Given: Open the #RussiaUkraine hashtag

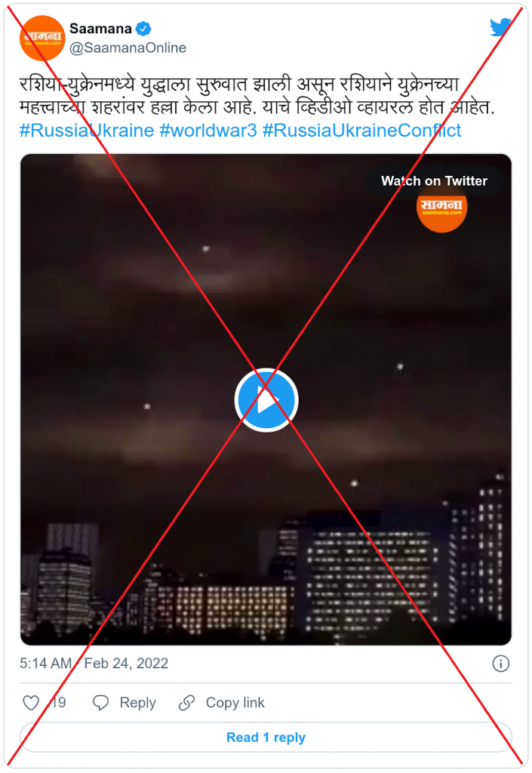Looking at the screenshot, I should click(x=87, y=131).
